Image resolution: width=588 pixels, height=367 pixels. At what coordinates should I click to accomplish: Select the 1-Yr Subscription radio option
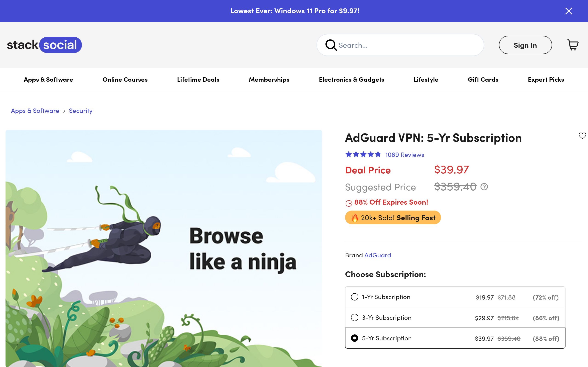point(354,297)
